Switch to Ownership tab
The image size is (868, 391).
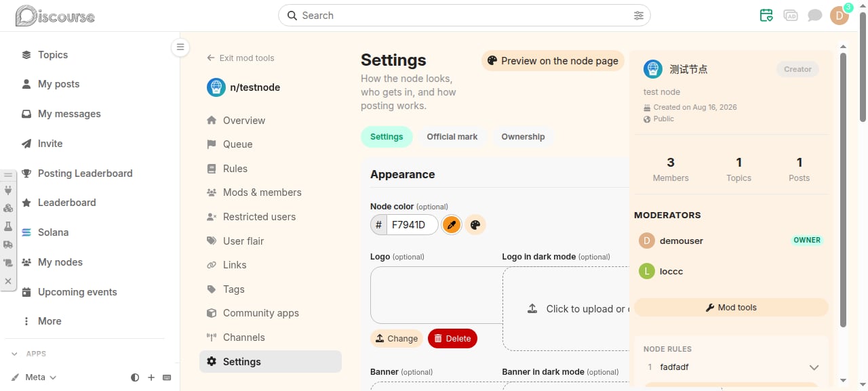coord(523,137)
